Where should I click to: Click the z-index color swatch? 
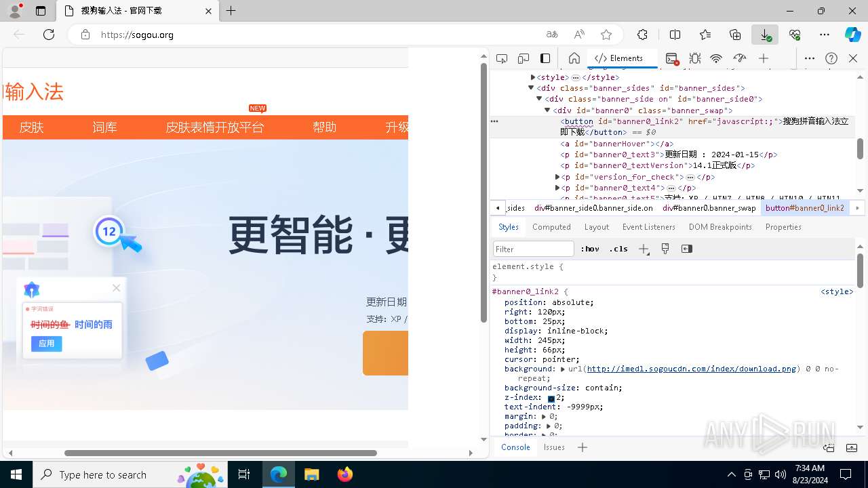pos(551,399)
